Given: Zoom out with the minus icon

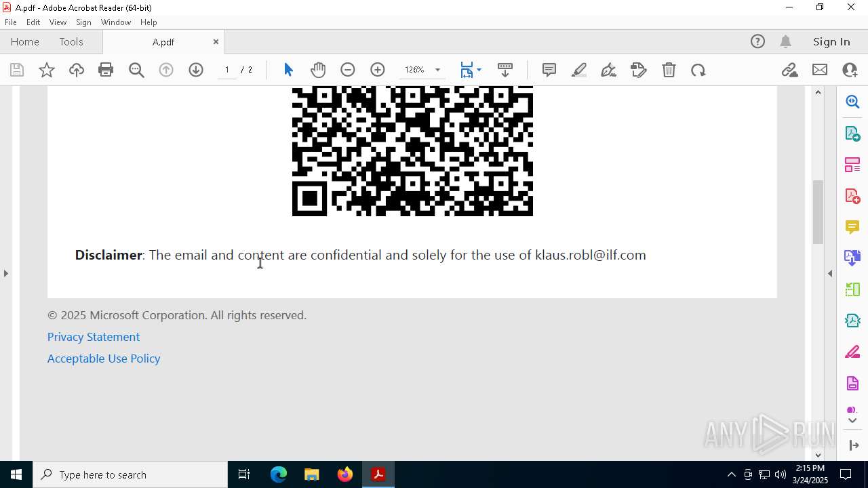Looking at the screenshot, I should point(348,70).
